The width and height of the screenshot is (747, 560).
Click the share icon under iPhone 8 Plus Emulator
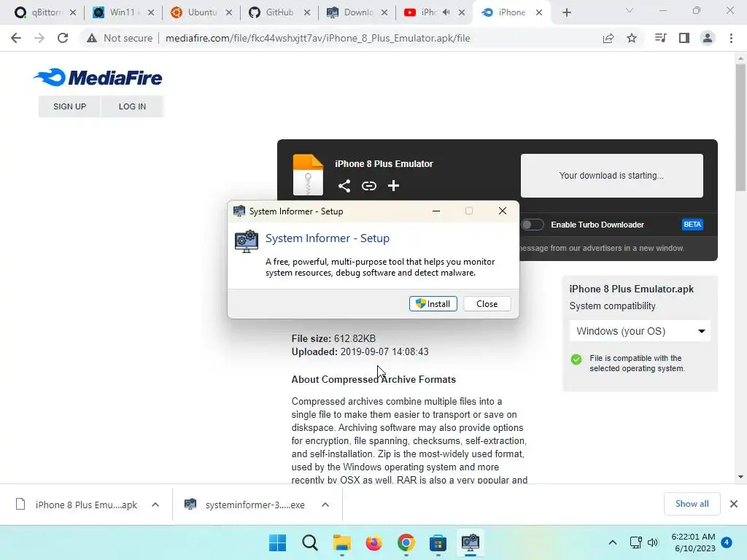click(x=344, y=186)
